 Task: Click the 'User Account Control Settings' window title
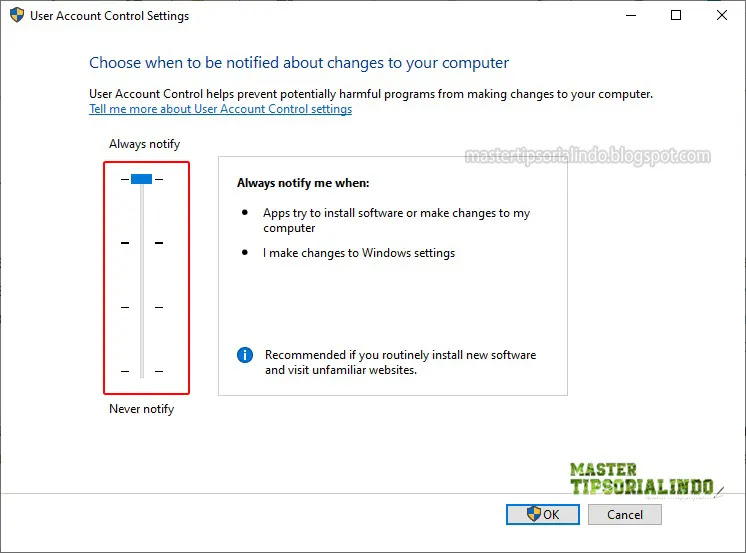pyautogui.click(x=109, y=16)
